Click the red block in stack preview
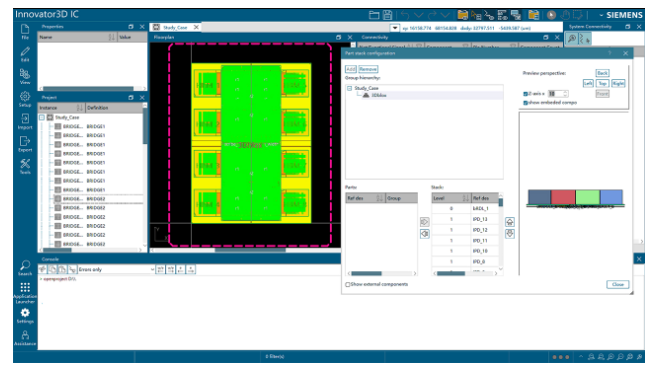This screenshot has width=651, height=380. pos(563,197)
